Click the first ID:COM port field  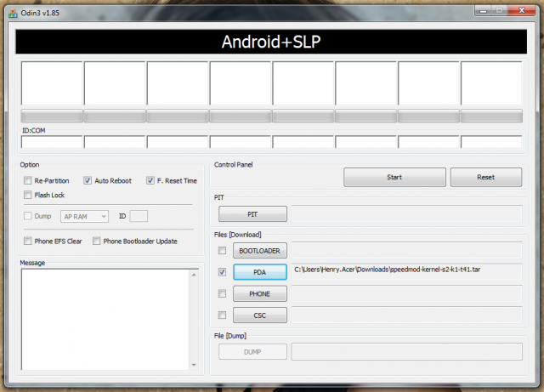pos(52,142)
